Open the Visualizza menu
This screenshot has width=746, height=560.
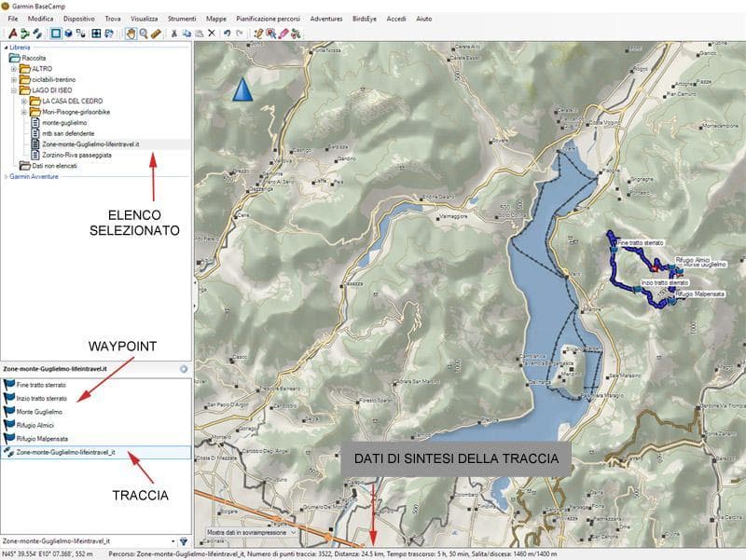click(145, 19)
